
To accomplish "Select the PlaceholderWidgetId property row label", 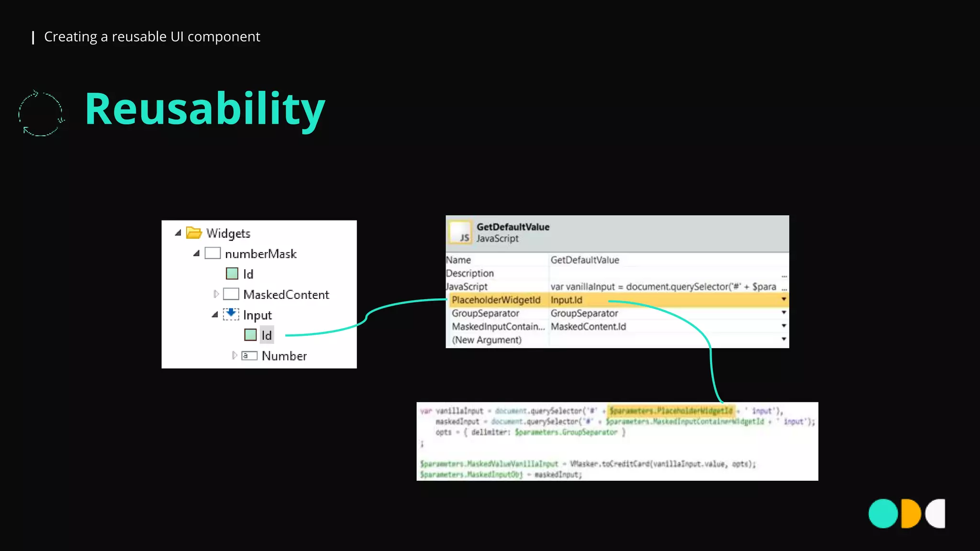I will click(496, 300).
